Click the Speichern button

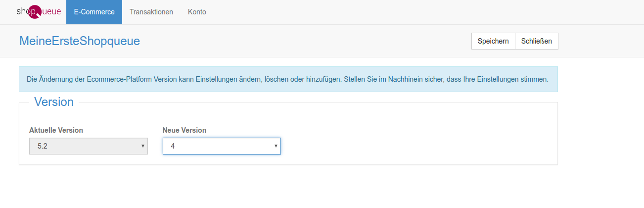(x=493, y=41)
